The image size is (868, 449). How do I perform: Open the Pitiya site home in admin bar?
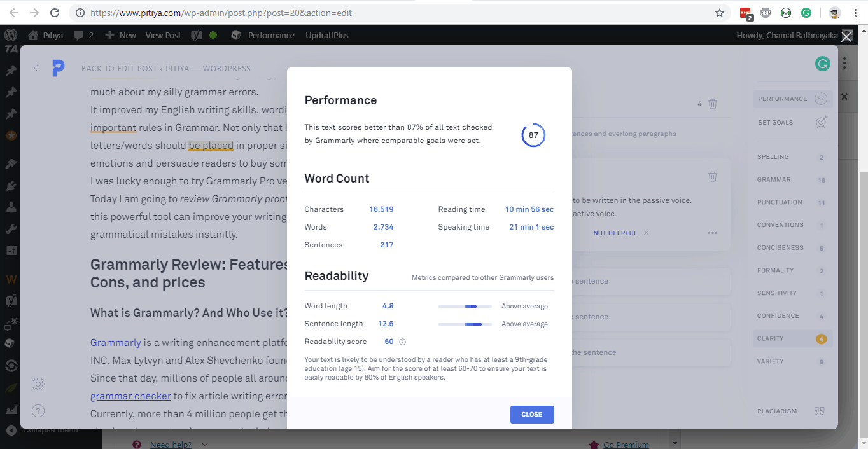[46, 35]
